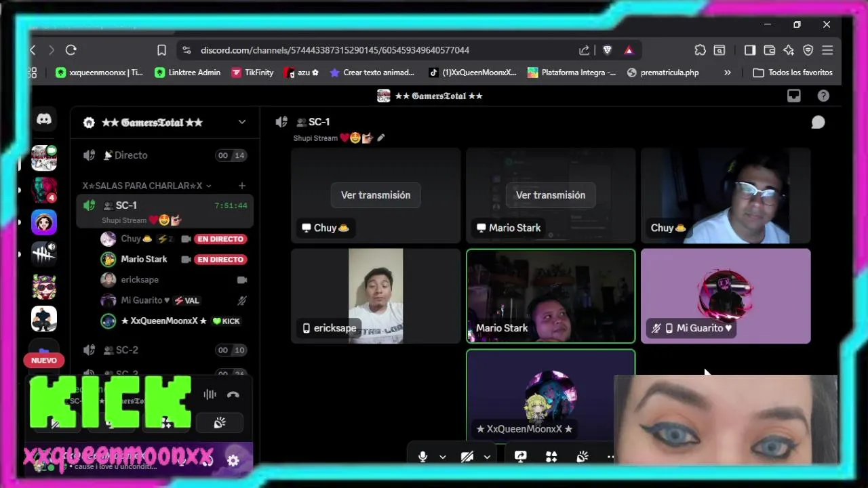
Task: Disconnect from voice call phone icon
Action: tap(233, 394)
